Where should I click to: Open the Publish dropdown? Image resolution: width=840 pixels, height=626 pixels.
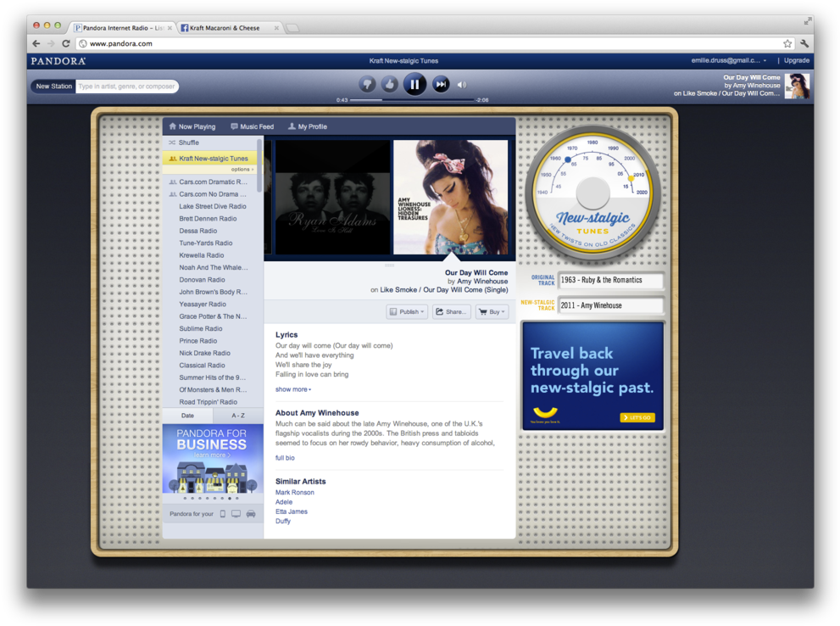(x=407, y=311)
